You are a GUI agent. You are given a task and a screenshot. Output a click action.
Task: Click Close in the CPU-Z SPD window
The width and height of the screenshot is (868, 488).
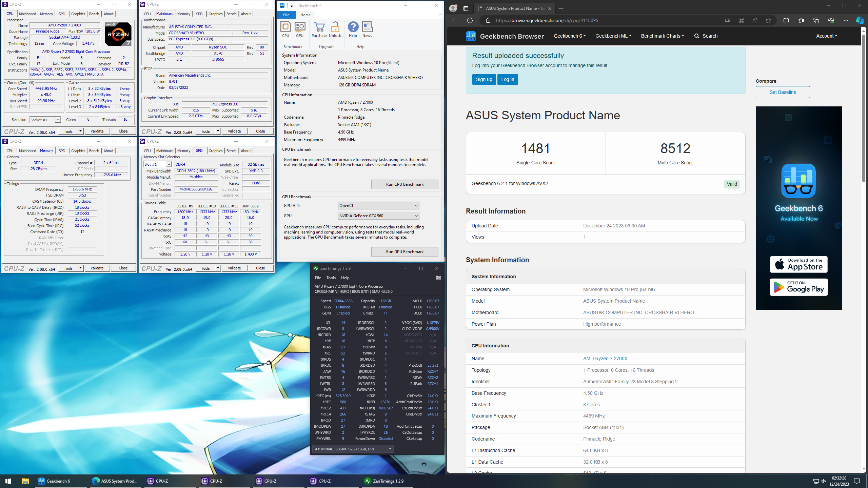coord(260,268)
